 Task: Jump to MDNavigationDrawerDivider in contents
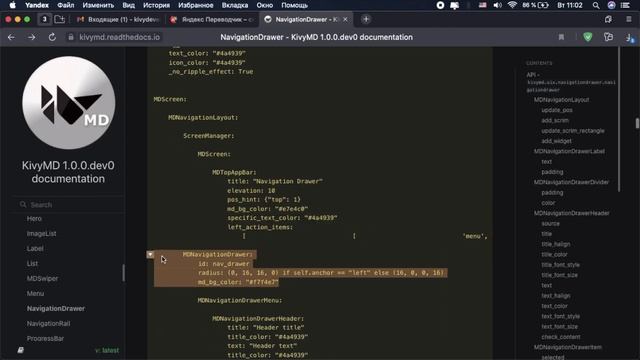click(571, 182)
